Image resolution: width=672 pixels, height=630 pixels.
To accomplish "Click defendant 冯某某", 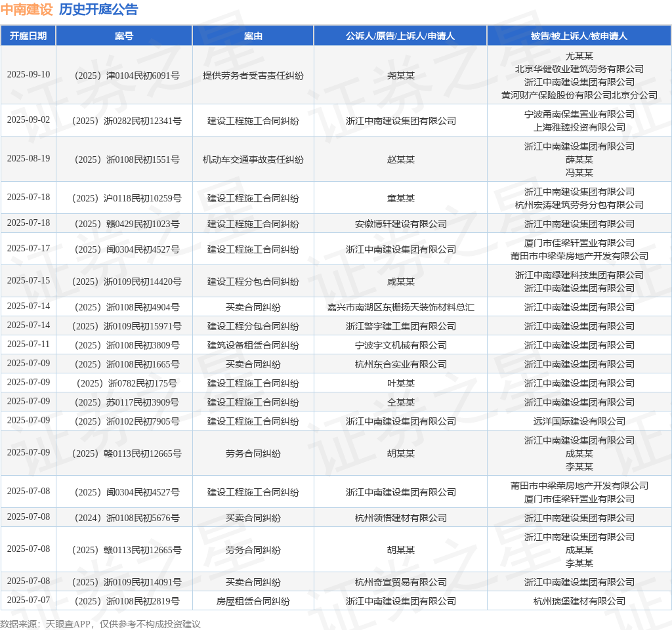I will tap(579, 173).
